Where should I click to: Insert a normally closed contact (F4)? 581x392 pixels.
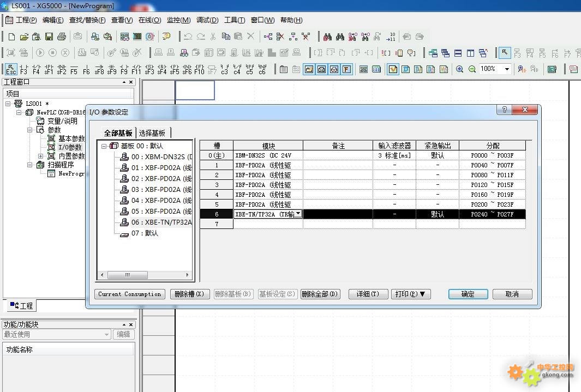pos(36,69)
